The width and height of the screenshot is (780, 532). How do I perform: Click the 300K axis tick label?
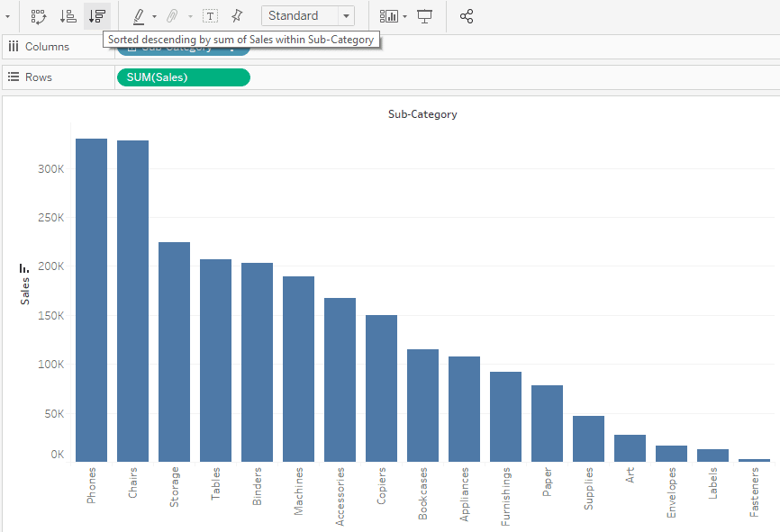coord(51,168)
